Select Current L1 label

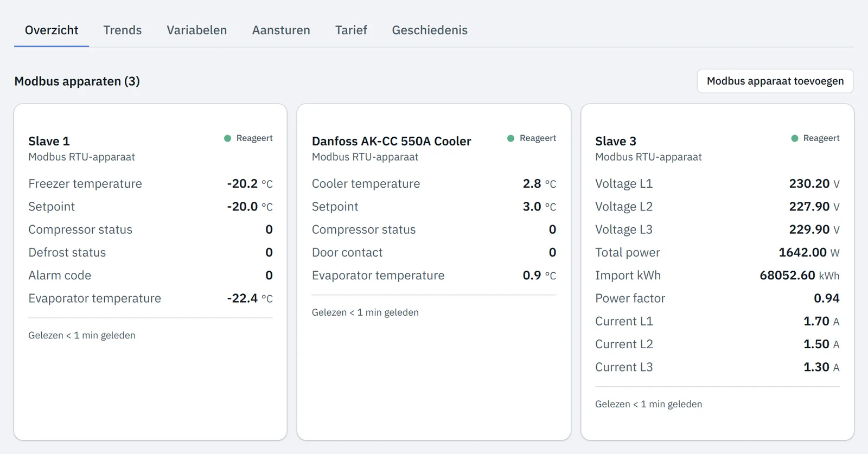(x=624, y=321)
